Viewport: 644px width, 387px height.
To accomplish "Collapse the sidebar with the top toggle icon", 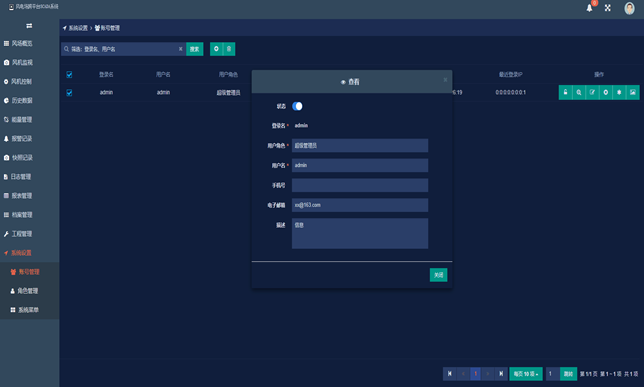I will pos(29,26).
